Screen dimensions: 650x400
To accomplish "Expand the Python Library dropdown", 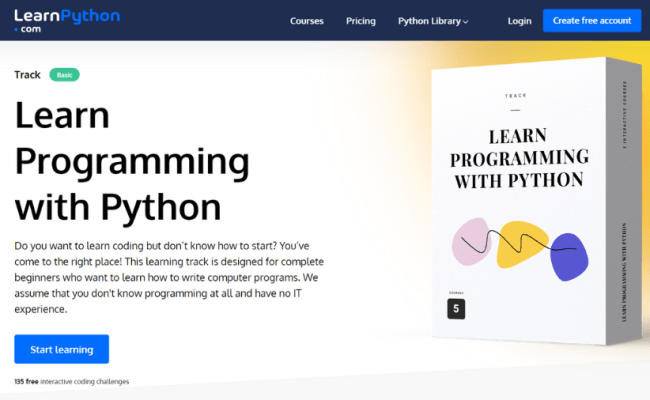I will click(433, 21).
